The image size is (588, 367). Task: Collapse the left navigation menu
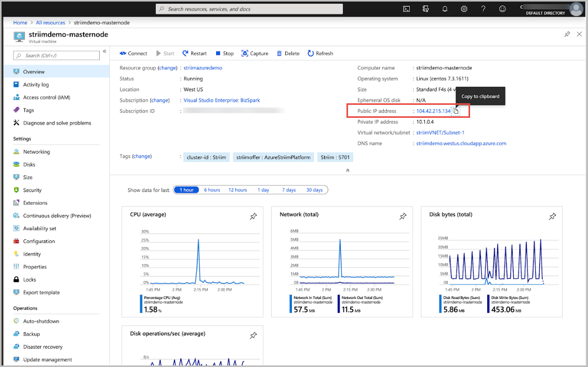click(x=104, y=51)
